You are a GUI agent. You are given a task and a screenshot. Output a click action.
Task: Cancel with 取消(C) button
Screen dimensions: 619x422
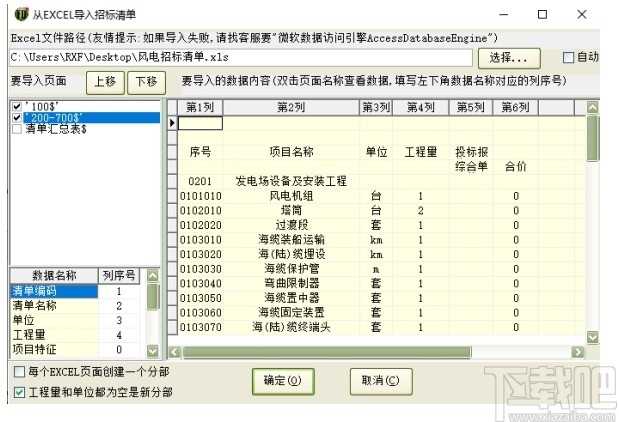(x=381, y=381)
